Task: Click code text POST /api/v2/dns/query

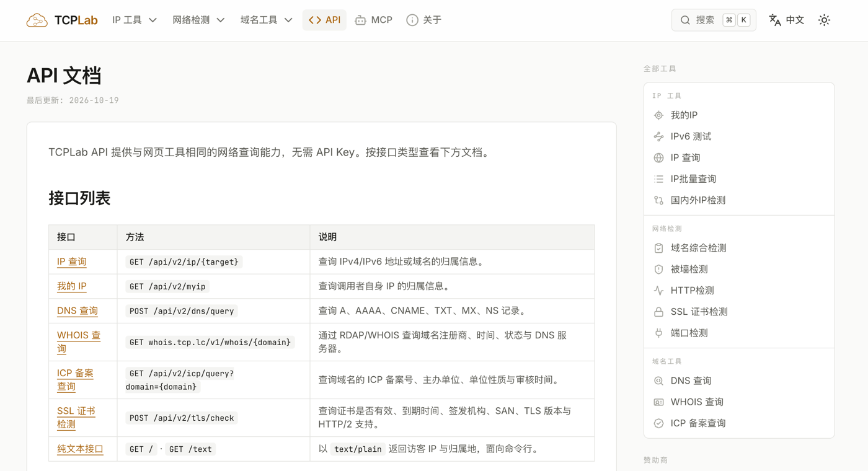Action: tap(182, 311)
